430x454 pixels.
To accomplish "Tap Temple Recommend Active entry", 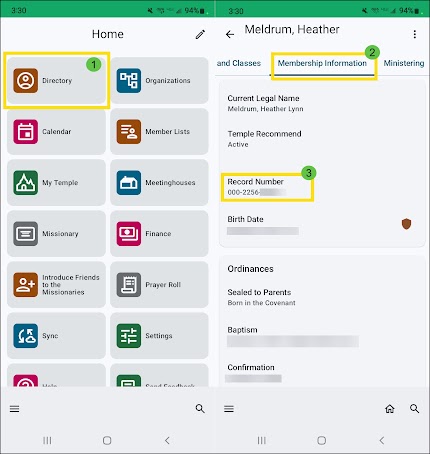I will click(264, 139).
